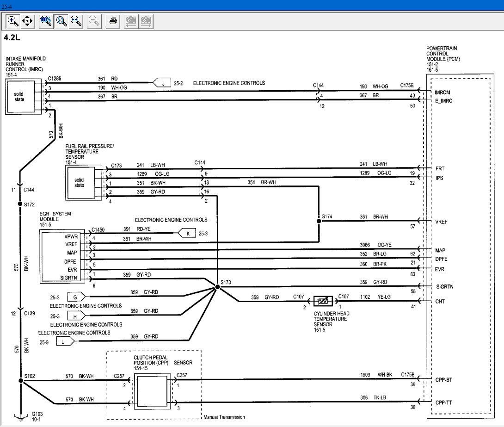The image size is (504, 427).
Task: Click the Cylinder Head Temperature Sensor symbol
Action: [323, 301]
